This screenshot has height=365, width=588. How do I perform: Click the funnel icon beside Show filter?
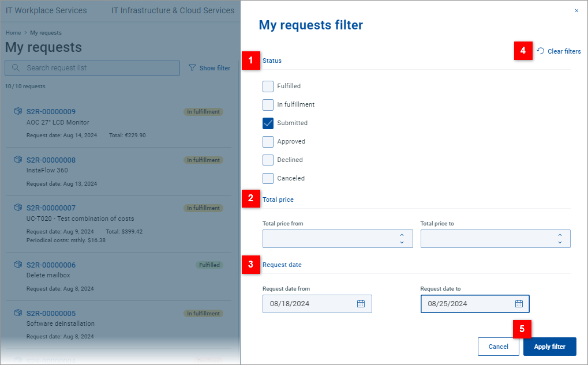point(192,68)
